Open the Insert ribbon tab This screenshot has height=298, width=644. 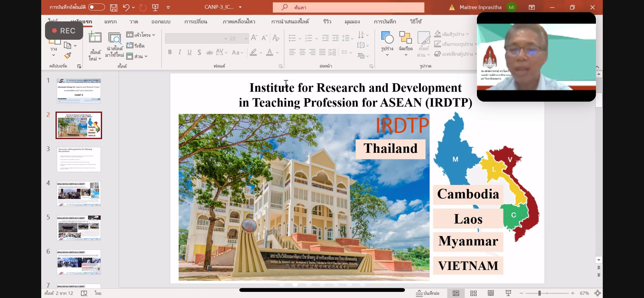point(110,22)
